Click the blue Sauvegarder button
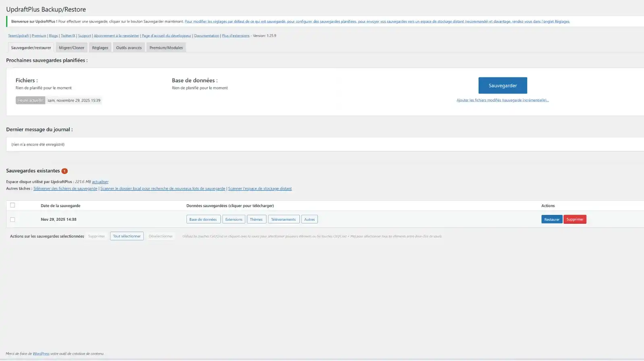Screen dimensions: 644x361 tap(502, 85)
